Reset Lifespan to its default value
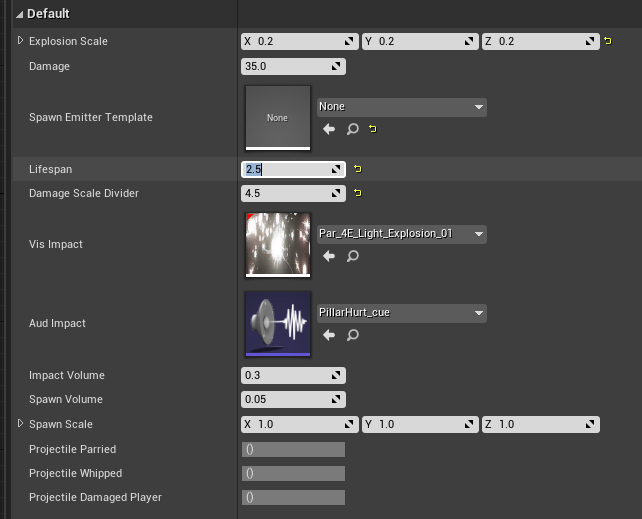 [x=357, y=170]
